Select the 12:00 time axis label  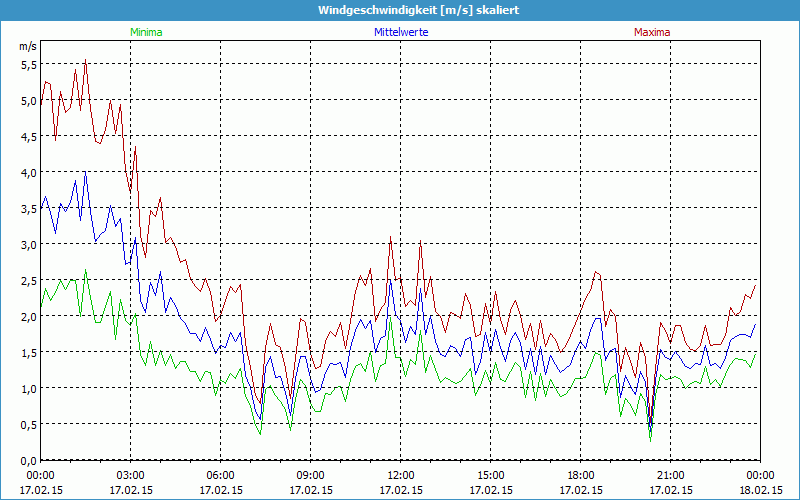pos(401,475)
